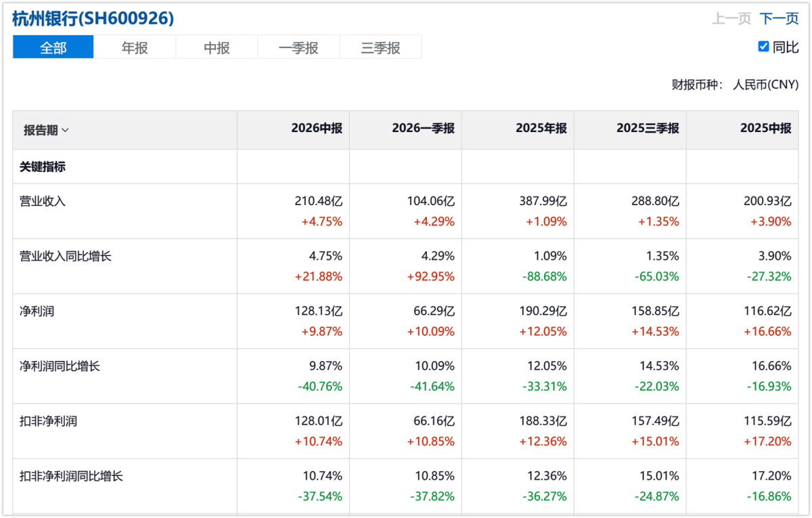Select the 387.99亿 revenue value
The width and height of the screenshot is (812, 518).
[543, 201]
